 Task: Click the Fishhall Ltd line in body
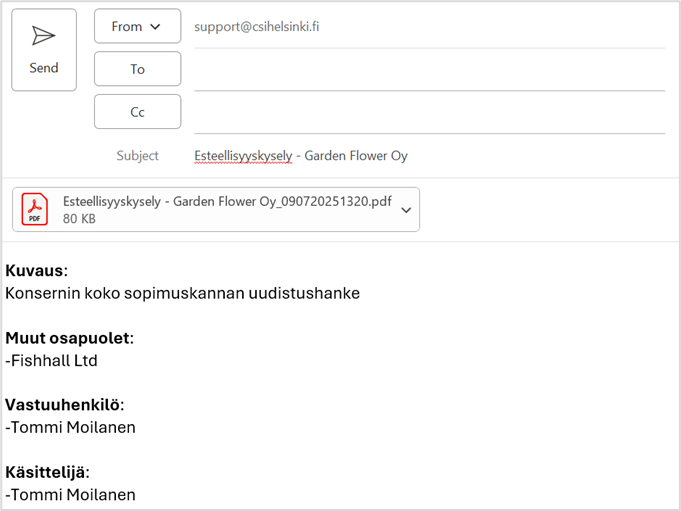52,360
